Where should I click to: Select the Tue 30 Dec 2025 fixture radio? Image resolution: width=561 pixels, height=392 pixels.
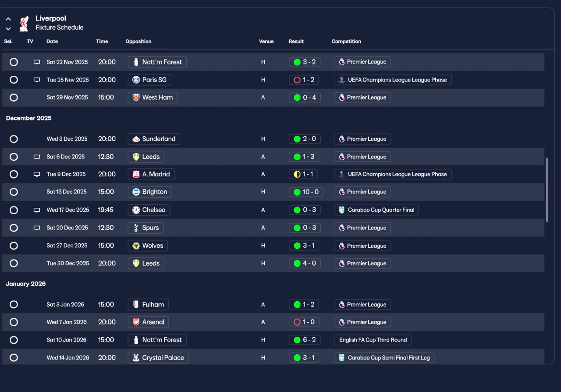coord(14,263)
